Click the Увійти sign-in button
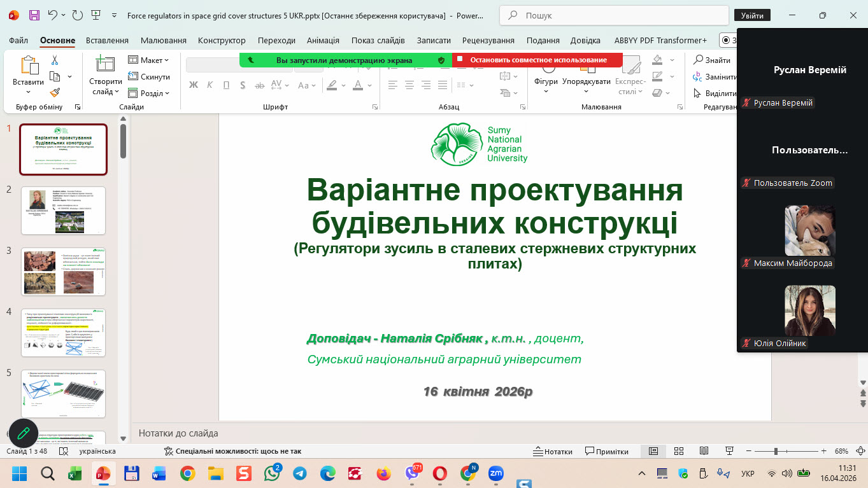The width and height of the screenshot is (868, 488). (752, 15)
